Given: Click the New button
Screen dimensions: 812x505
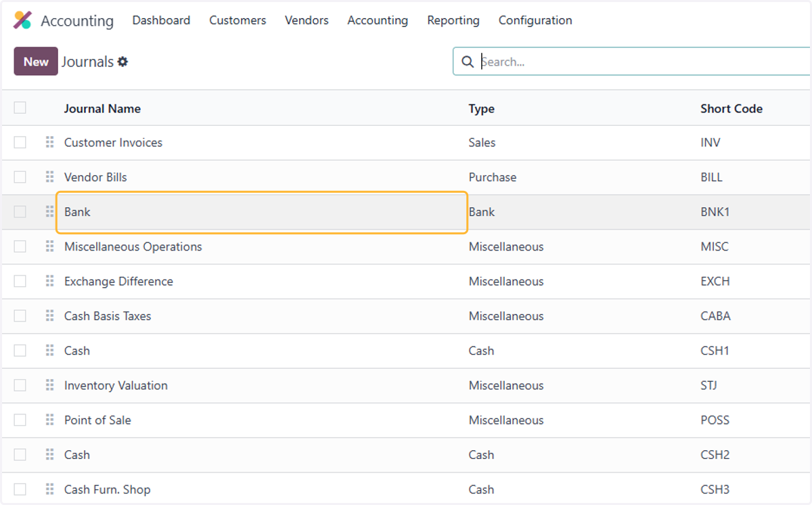Looking at the screenshot, I should click(36, 62).
